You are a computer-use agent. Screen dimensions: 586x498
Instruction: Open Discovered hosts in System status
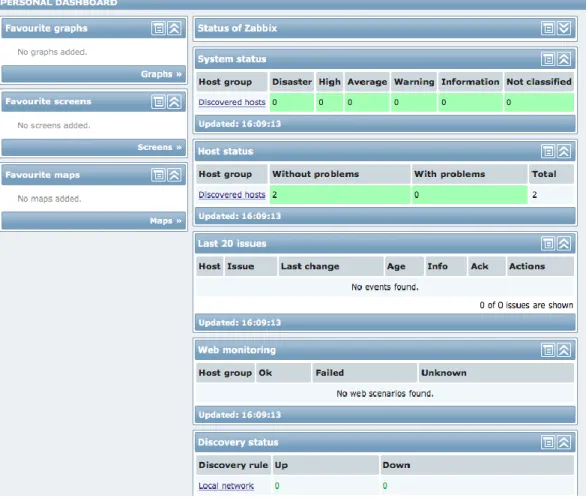[232, 102]
